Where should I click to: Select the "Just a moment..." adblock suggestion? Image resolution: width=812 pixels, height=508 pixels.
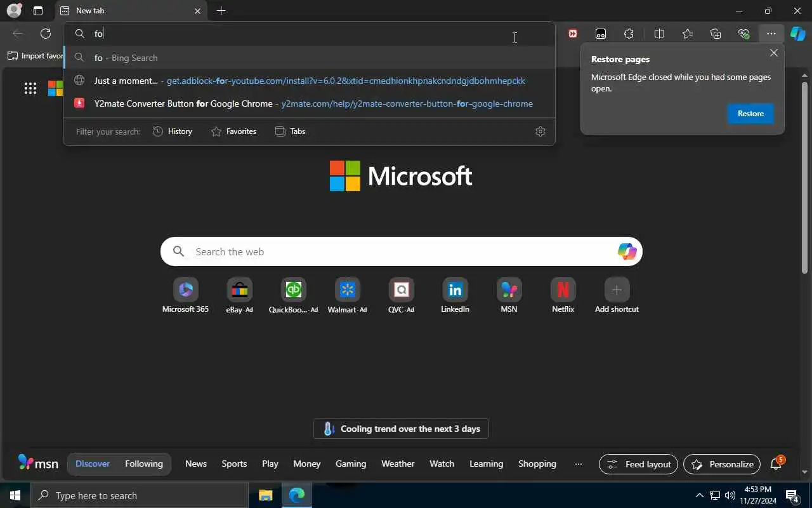(309, 81)
